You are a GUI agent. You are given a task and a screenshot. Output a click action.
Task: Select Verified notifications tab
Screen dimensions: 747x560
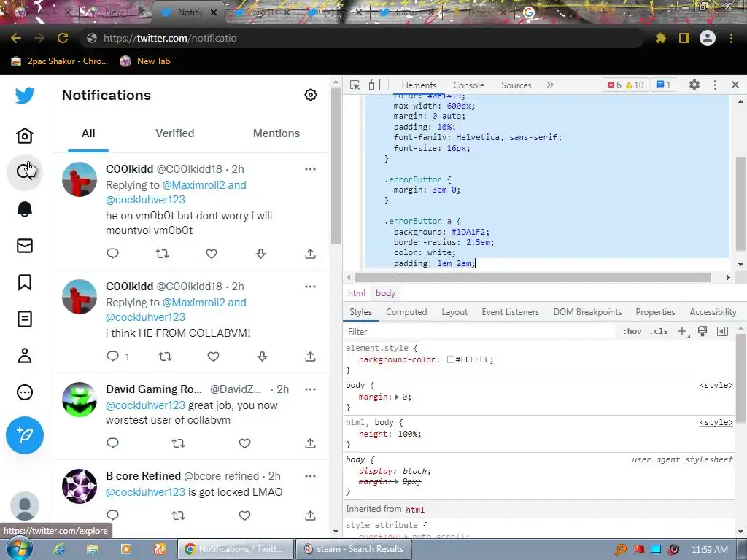[175, 133]
